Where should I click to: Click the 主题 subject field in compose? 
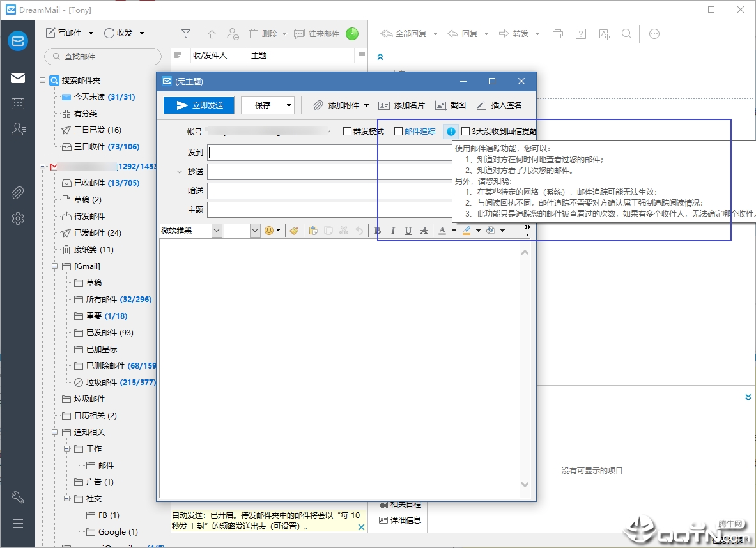click(330, 209)
